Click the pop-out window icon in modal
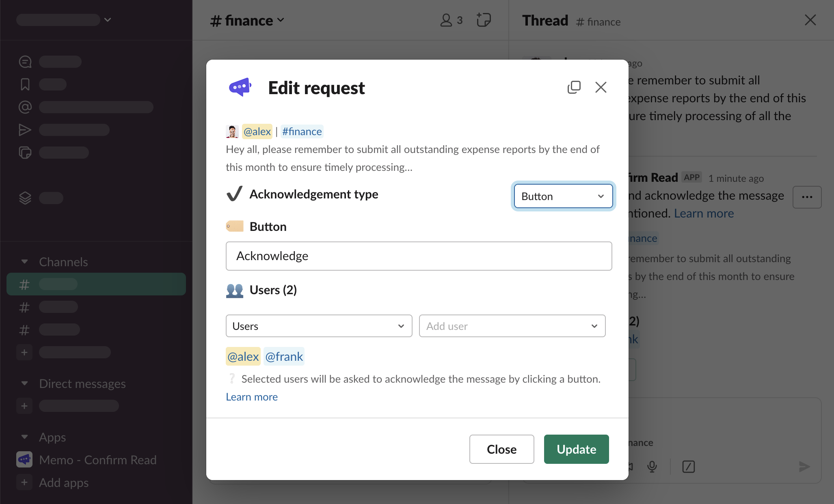Screen dimensions: 834x504 click(574, 87)
